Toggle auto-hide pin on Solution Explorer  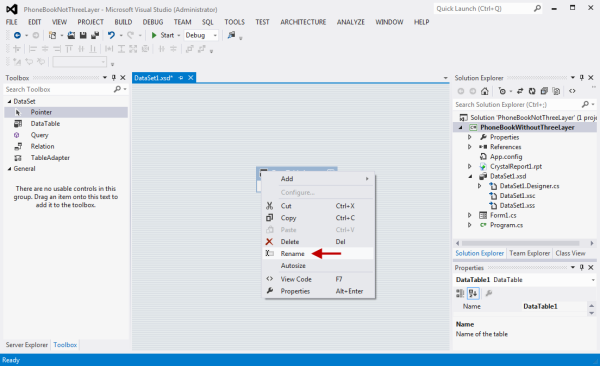pos(582,78)
